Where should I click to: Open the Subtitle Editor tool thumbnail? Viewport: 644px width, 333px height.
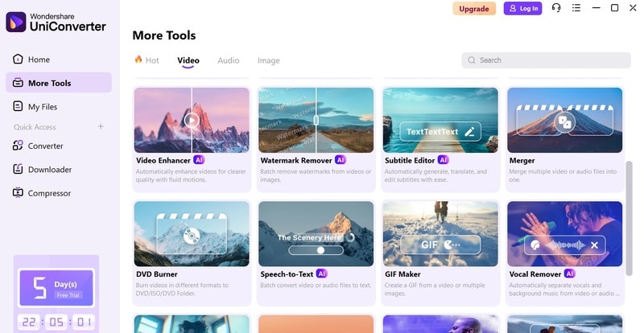[440, 120]
